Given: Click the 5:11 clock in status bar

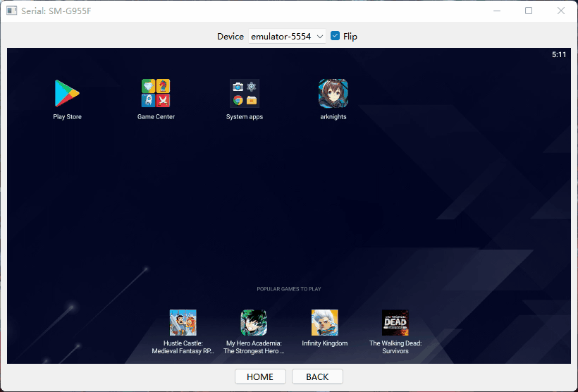Looking at the screenshot, I should 559,54.
